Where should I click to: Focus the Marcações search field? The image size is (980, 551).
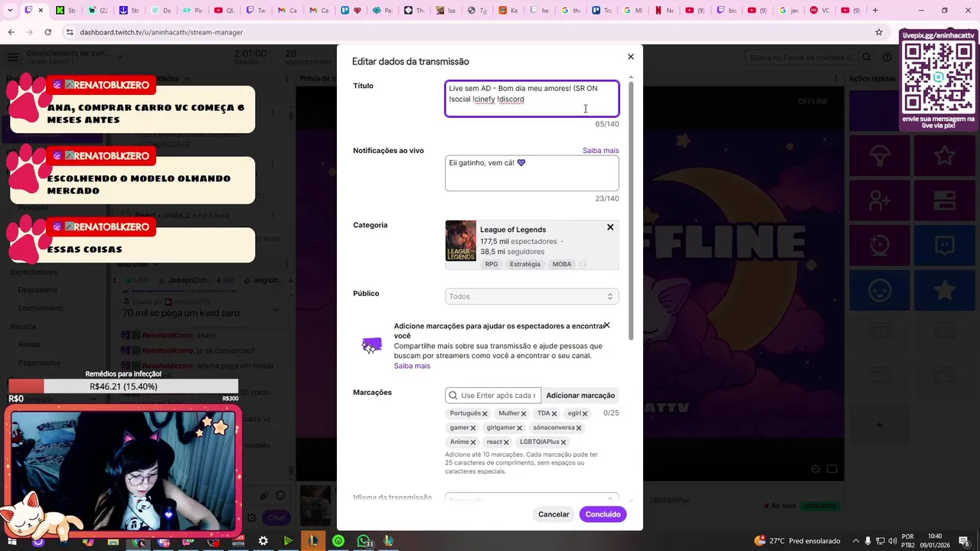[493, 396]
